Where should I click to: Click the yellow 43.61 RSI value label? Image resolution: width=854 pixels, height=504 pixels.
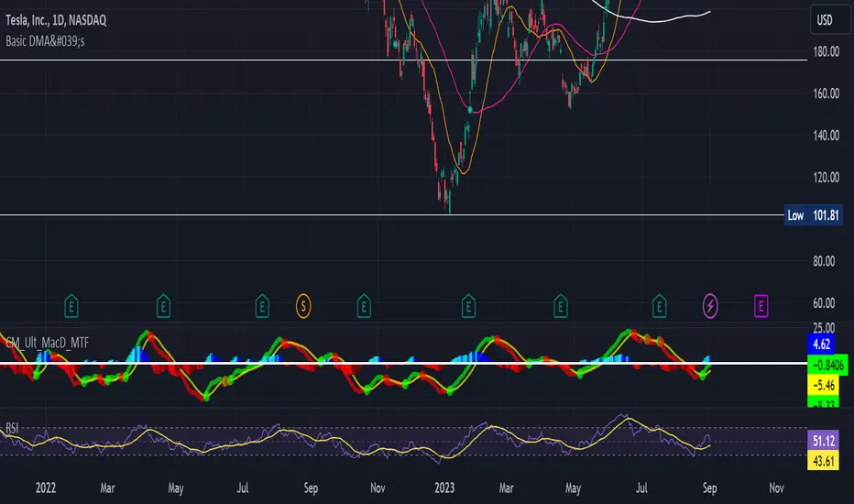pos(824,460)
